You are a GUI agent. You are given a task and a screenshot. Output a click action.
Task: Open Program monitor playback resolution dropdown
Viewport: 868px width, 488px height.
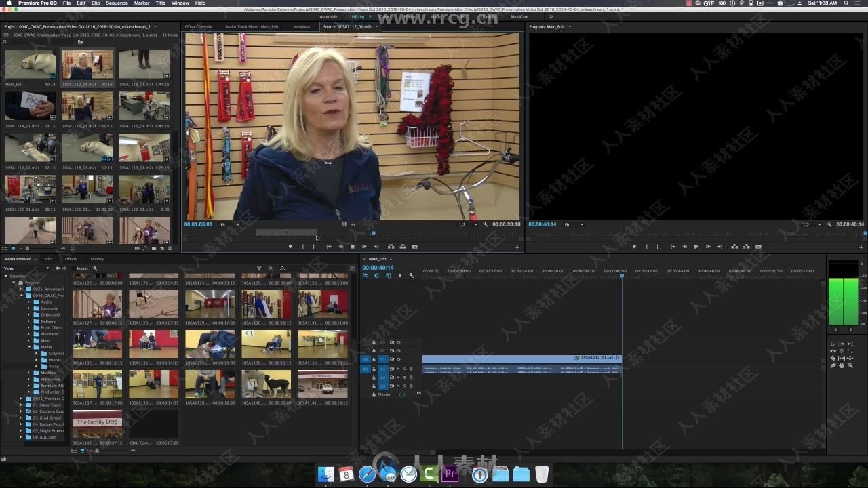click(x=811, y=224)
